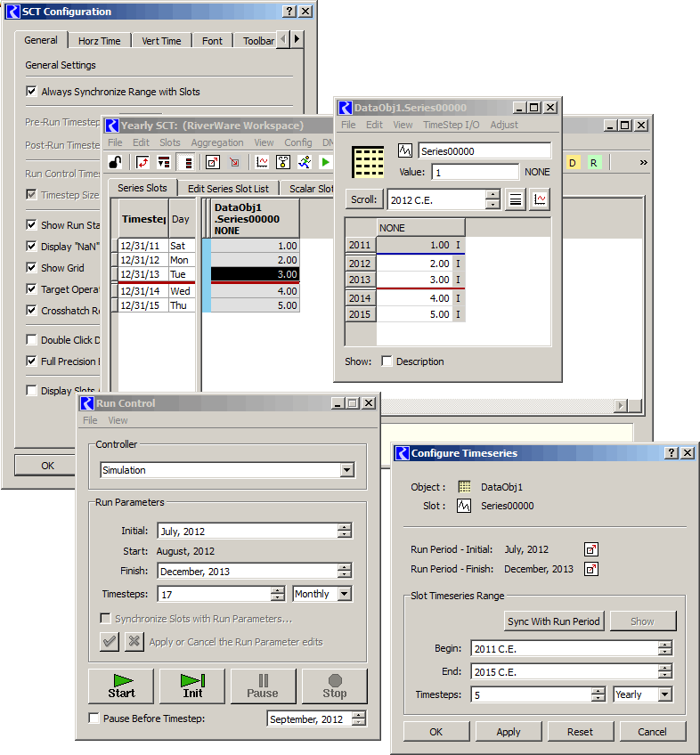
Task: Click the green play arrow in SCT toolbar
Action: point(326,162)
